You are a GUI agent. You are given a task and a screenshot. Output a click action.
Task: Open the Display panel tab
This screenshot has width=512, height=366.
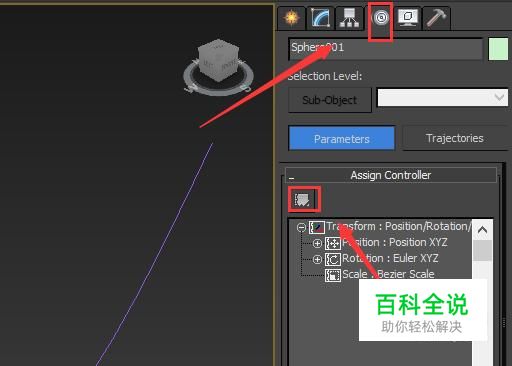[408, 18]
